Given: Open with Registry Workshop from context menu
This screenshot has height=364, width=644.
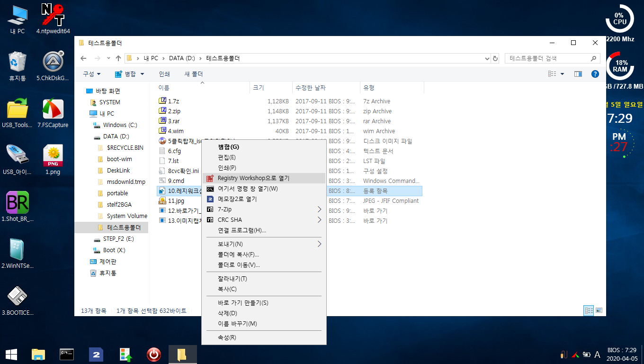Looking at the screenshot, I should click(x=264, y=178).
